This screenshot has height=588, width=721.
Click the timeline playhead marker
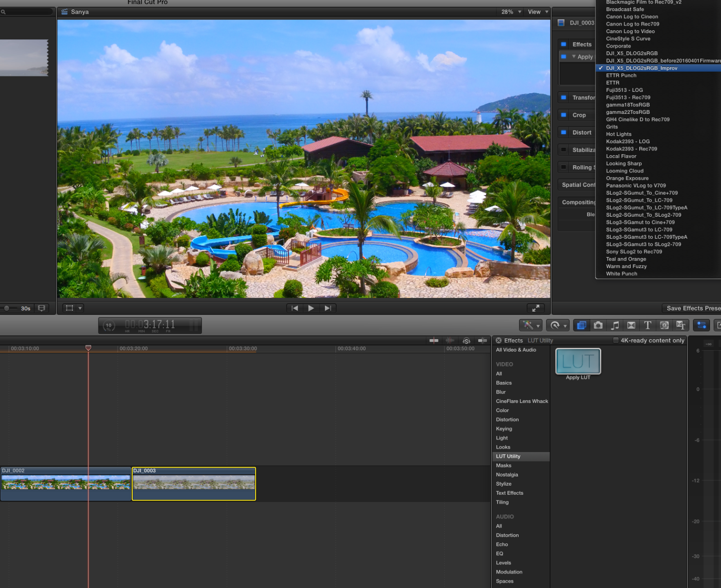pyautogui.click(x=88, y=348)
